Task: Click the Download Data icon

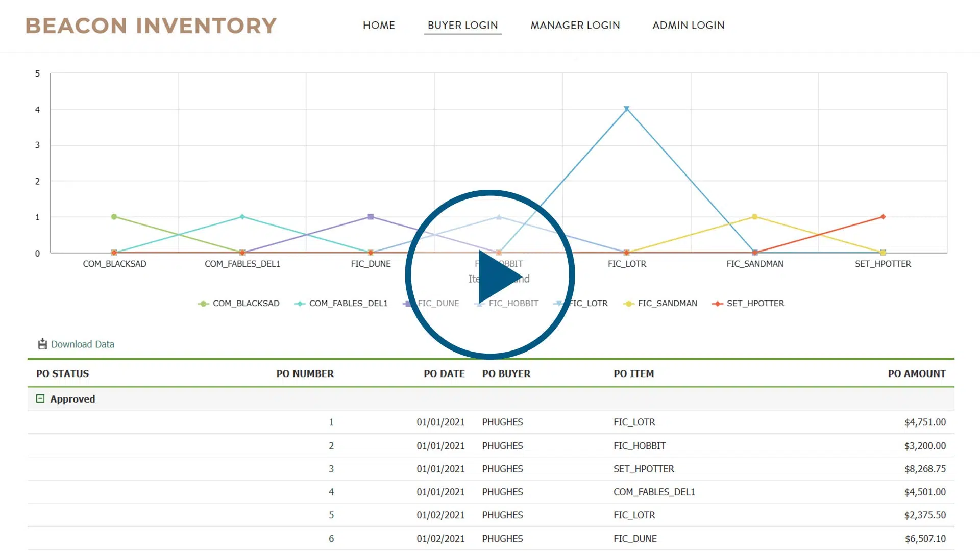Action: pyautogui.click(x=41, y=343)
